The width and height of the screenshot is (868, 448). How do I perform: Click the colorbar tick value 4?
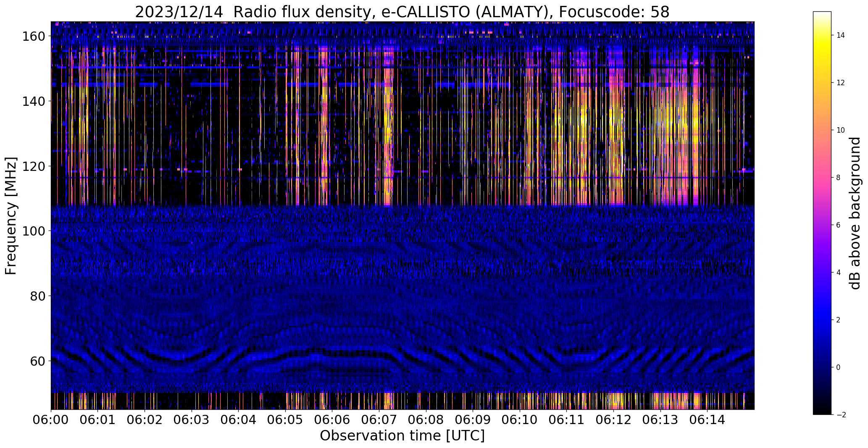(x=839, y=272)
